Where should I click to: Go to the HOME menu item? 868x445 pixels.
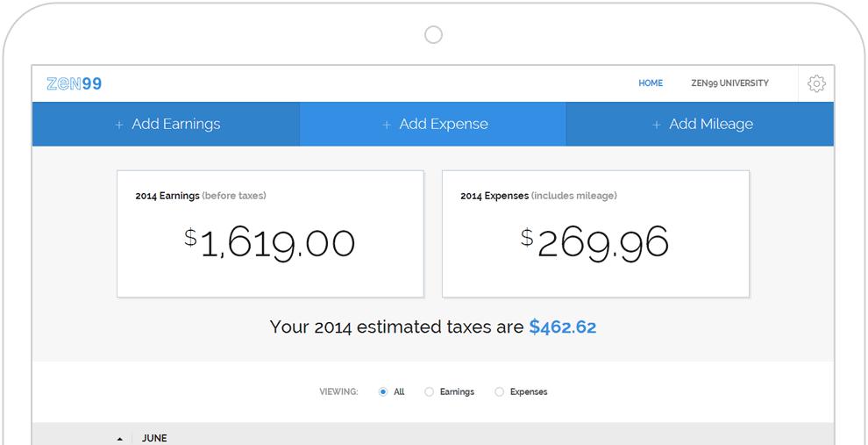pos(651,83)
